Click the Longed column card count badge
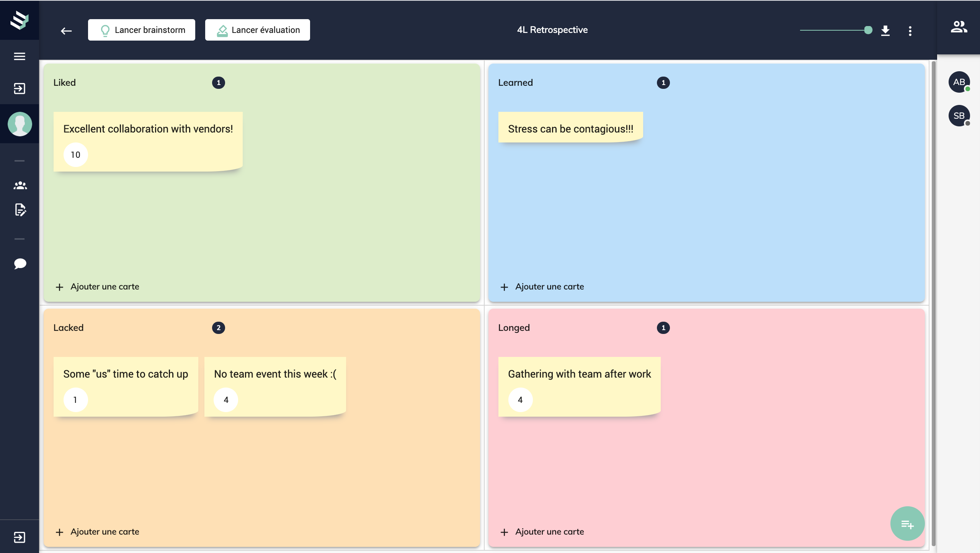Image resolution: width=980 pixels, height=553 pixels. (663, 328)
